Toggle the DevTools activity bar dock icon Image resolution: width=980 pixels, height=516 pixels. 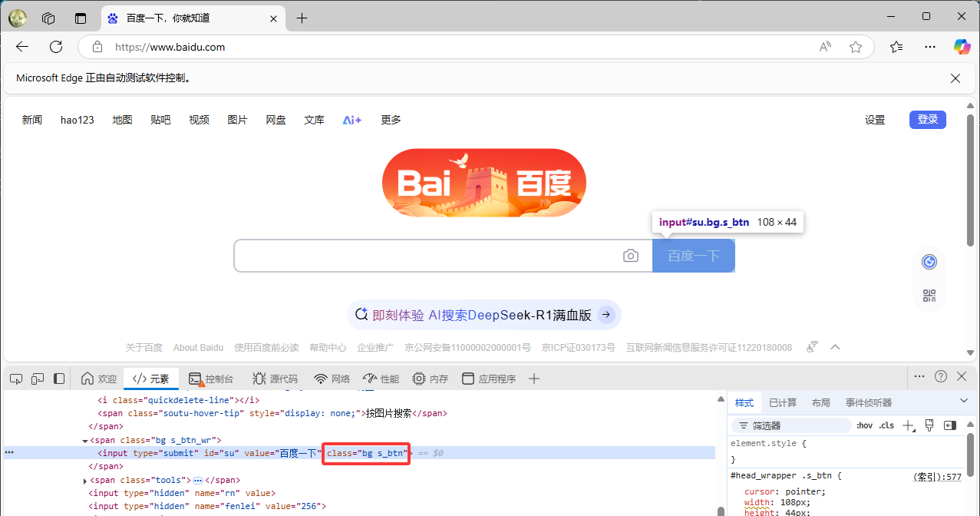pyautogui.click(x=59, y=379)
